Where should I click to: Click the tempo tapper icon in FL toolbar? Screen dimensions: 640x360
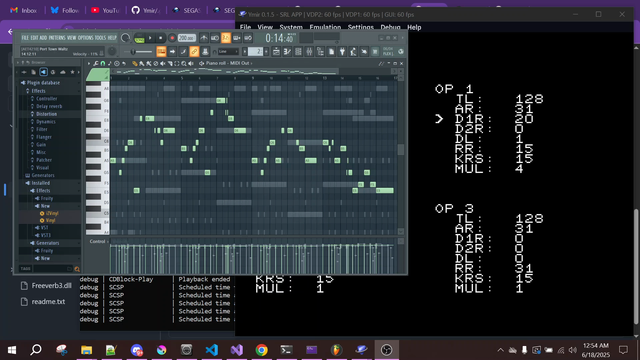tap(353, 51)
